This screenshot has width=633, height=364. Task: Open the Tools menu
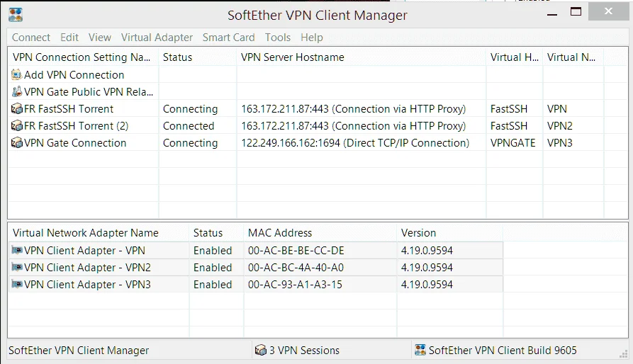[x=278, y=38]
